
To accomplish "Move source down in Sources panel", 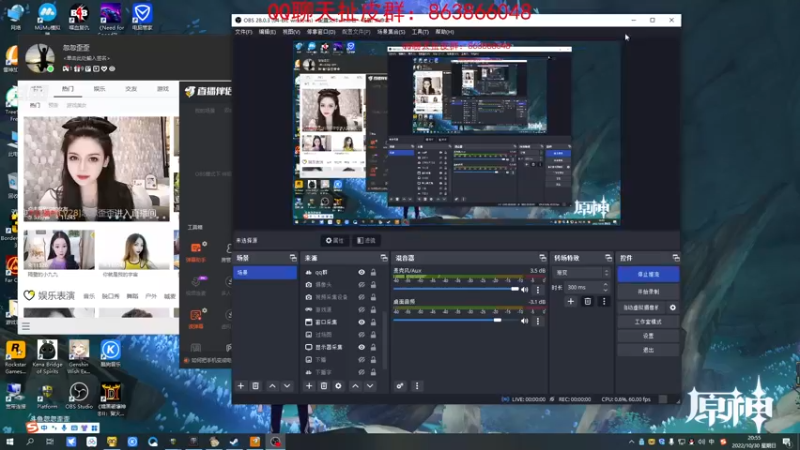I will [370, 386].
